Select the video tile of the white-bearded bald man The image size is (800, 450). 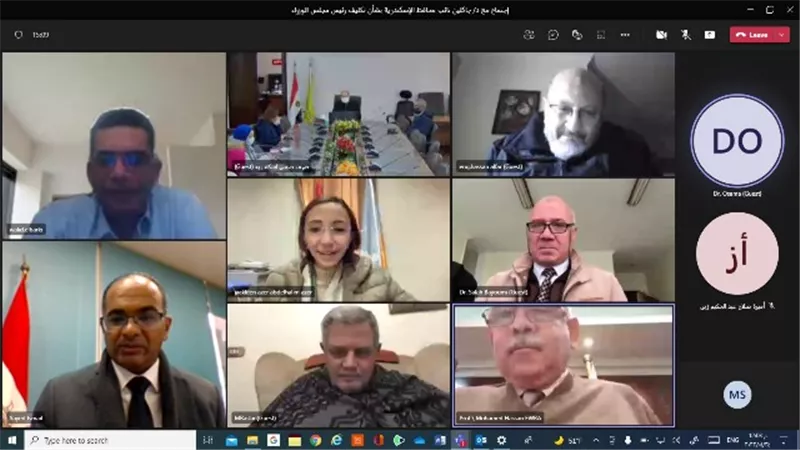click(x=563, y=114)
